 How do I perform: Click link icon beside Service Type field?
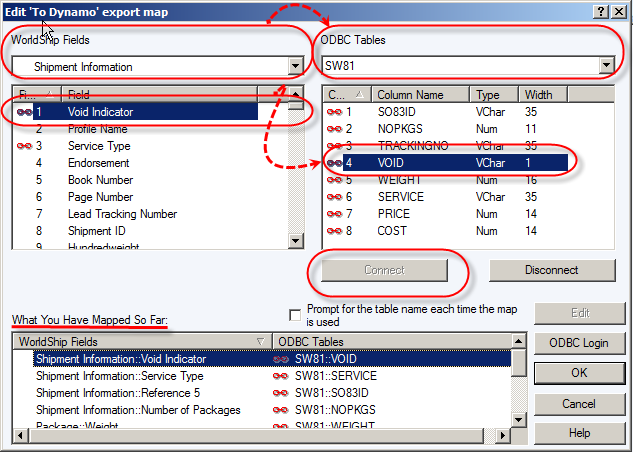[x=25, y=146]
